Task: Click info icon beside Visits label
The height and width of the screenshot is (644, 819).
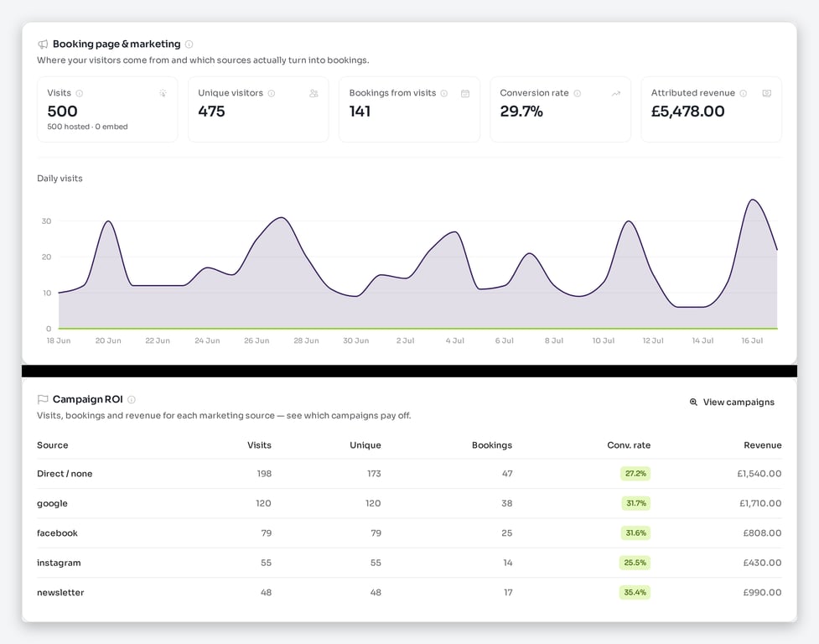Action: (x=80, y=93)
